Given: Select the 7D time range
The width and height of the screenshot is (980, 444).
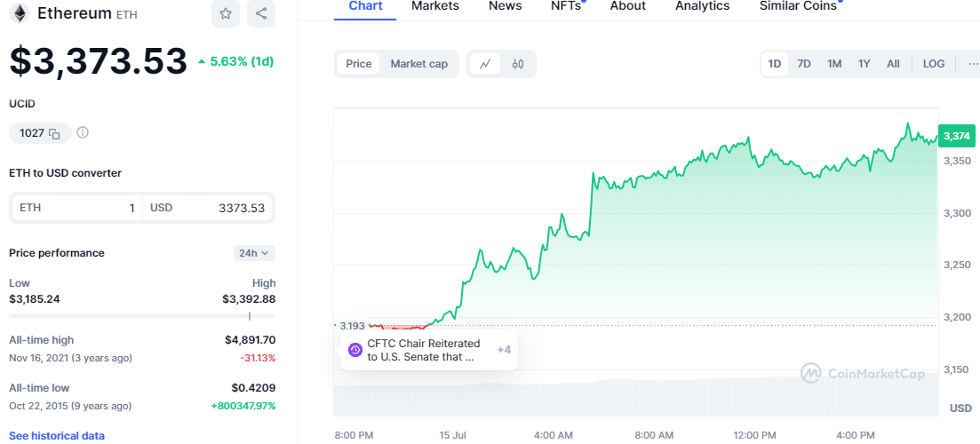Looking at the screenshot, I should coord(804,64).
